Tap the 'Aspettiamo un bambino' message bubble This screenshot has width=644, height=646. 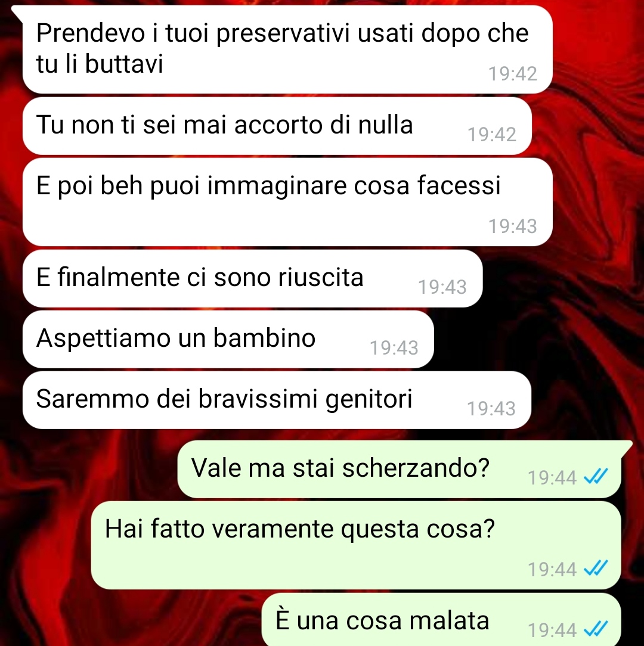click(x=228, y=339)
